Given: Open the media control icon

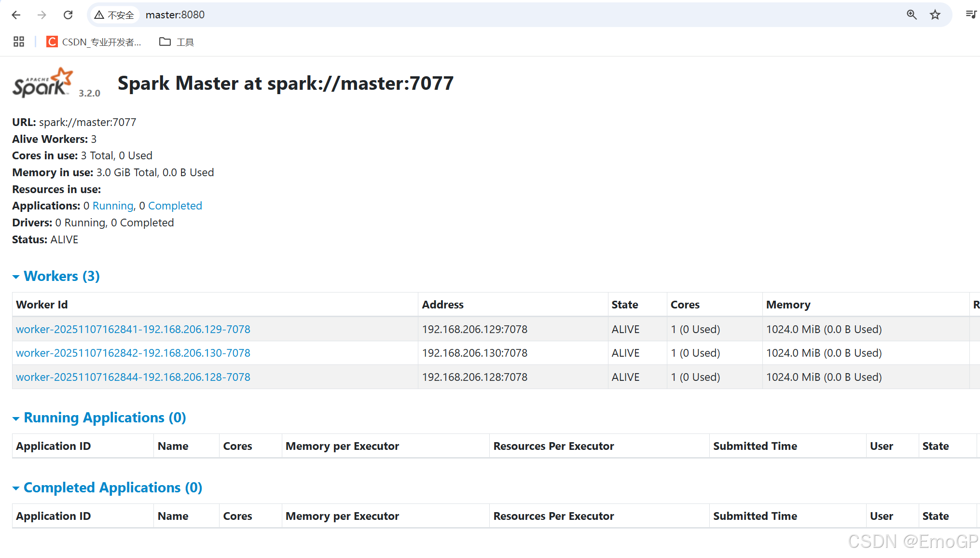Looking at the screenshot, I should [x=971, y=14].
